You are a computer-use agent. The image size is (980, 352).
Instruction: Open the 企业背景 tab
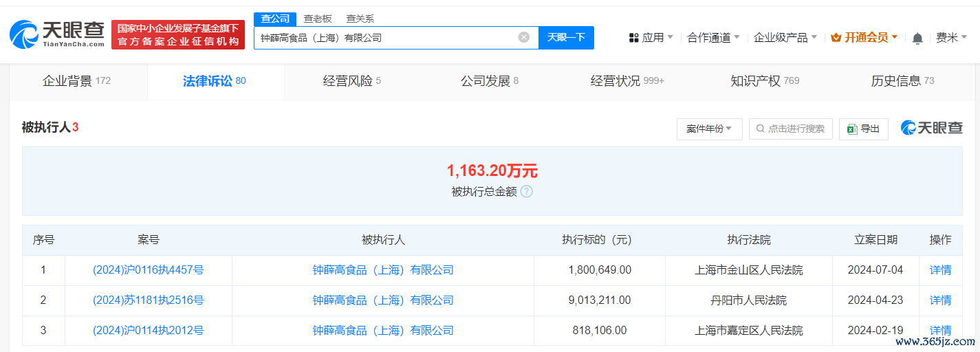point(76,81)
